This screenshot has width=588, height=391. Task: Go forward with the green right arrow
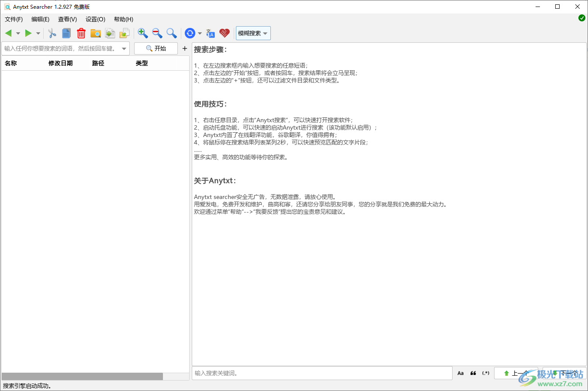pos(28,33)
